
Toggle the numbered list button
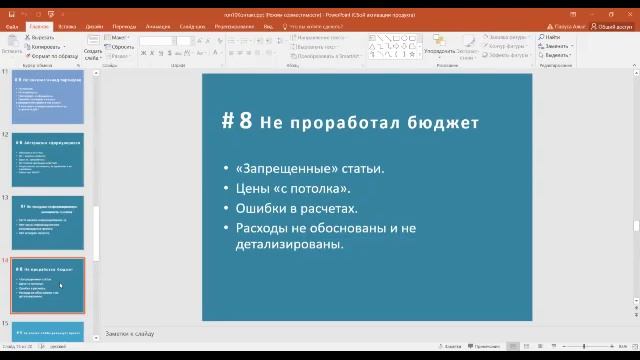click(x=244, y=41)
